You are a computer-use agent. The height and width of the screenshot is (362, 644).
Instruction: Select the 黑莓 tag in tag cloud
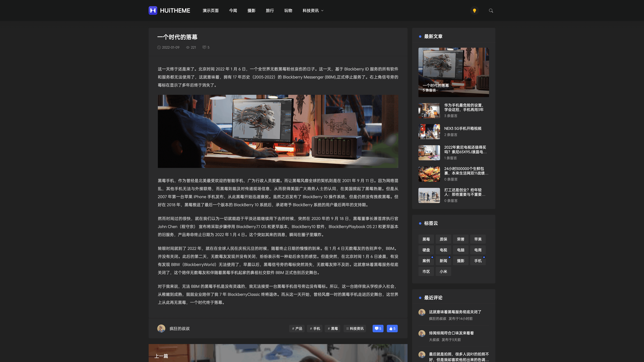point(426,239)
